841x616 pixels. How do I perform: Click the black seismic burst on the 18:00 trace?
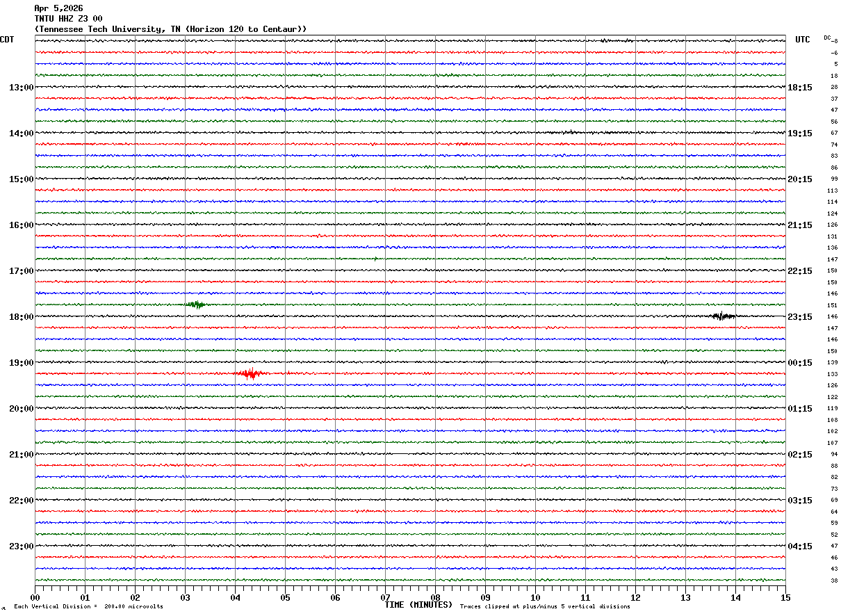[x=723, y=316]
